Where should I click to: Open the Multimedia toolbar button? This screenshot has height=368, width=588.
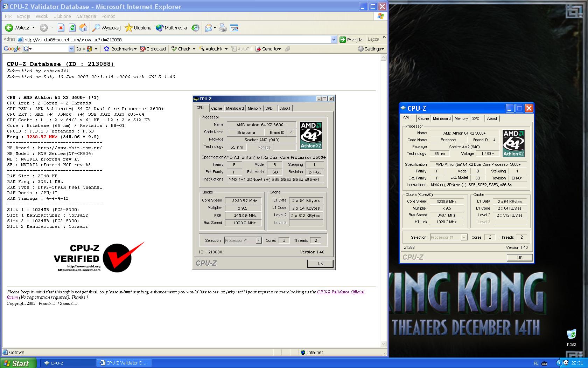pyautogui.click(x=171, y=28)
